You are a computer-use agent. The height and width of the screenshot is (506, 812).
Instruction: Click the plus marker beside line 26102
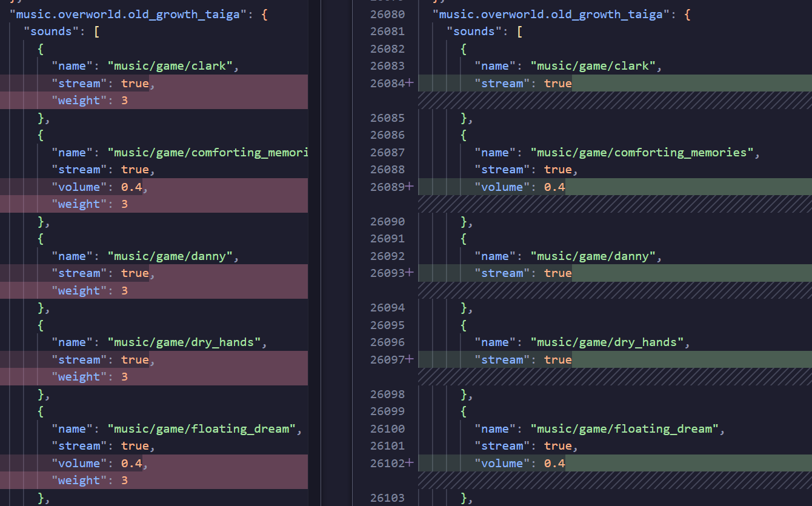click(410, 463)
